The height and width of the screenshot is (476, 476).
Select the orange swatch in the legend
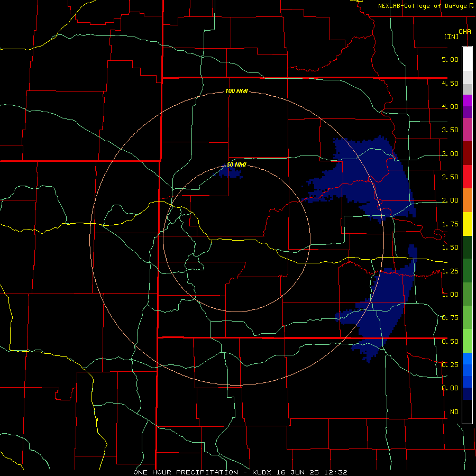coord(467,200)
